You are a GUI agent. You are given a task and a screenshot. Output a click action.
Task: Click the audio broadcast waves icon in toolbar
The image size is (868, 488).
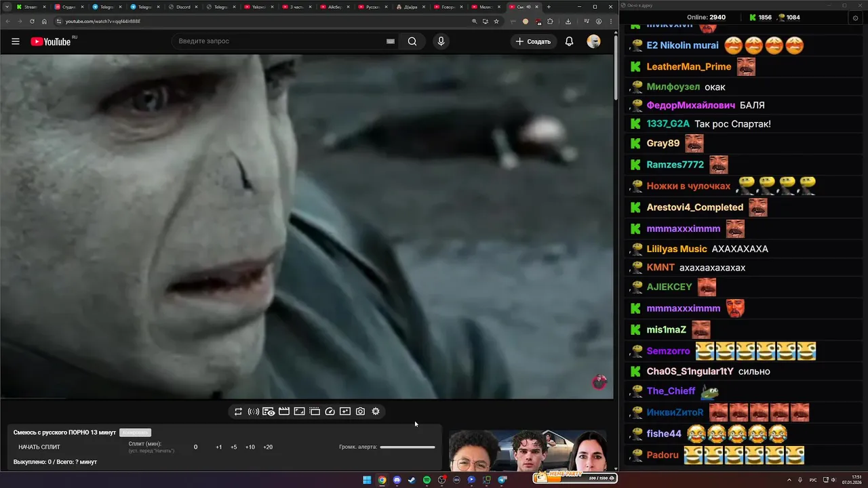click(254, 411)
